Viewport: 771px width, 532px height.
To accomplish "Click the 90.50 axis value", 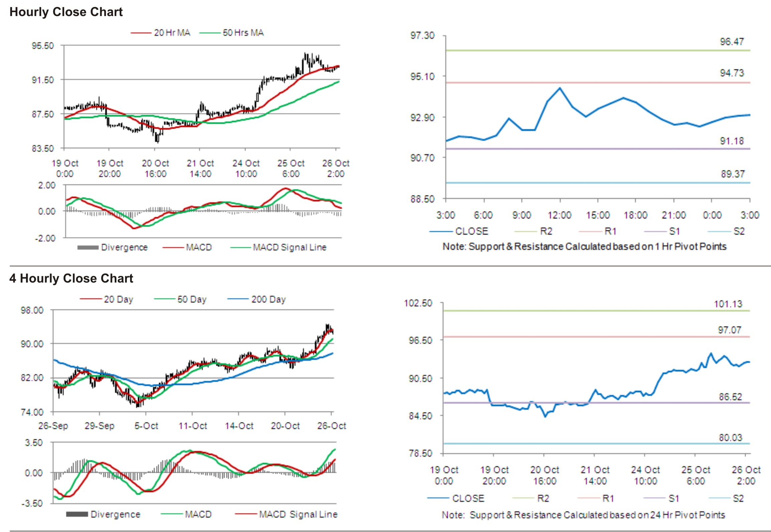I will pyautogui.click(x=421, y=379).
